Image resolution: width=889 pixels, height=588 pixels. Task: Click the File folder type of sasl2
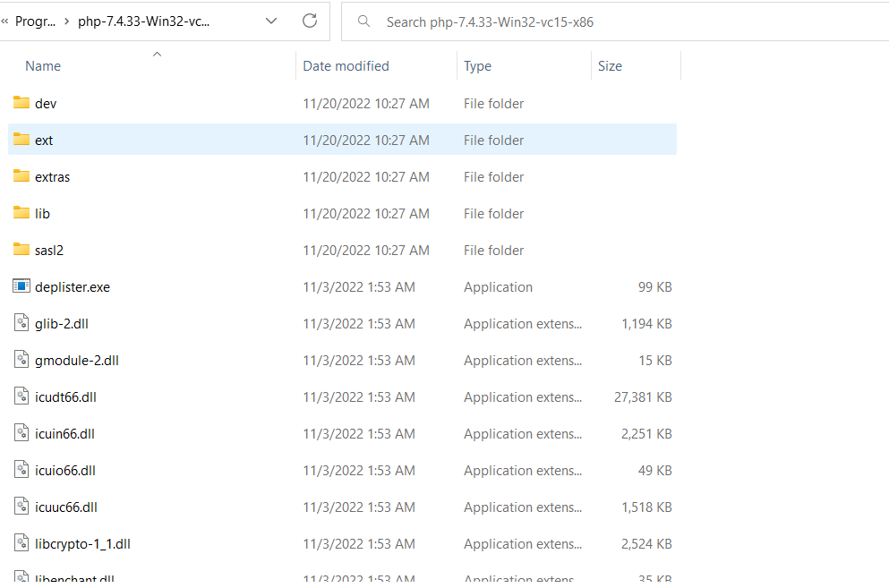pos(493,250)
